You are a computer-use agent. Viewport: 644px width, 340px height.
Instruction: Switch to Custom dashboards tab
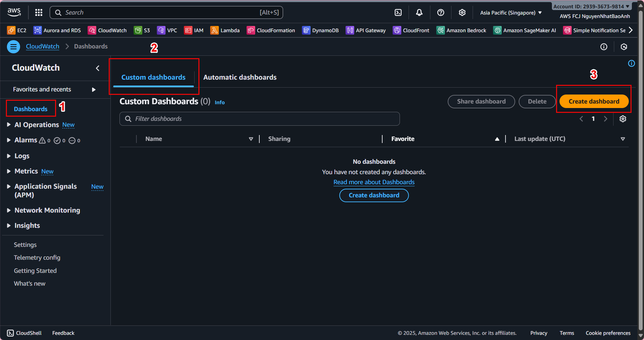(153, 77)
